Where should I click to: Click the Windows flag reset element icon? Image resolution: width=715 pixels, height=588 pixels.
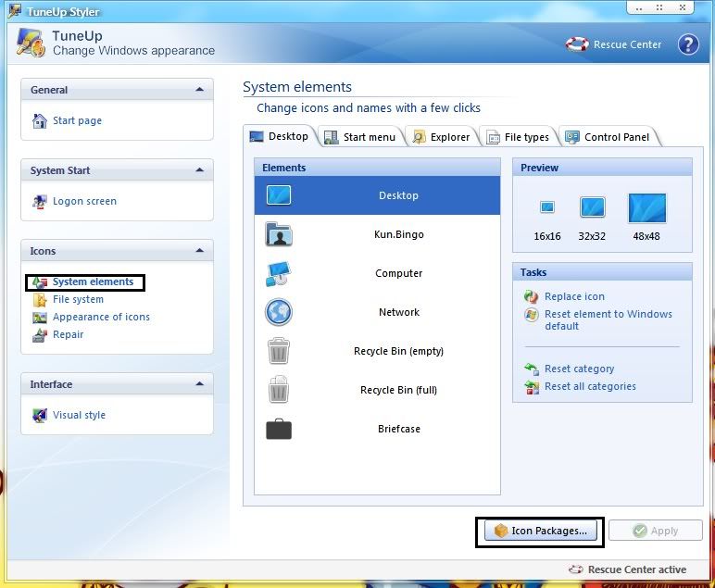[x=532, y=315]
